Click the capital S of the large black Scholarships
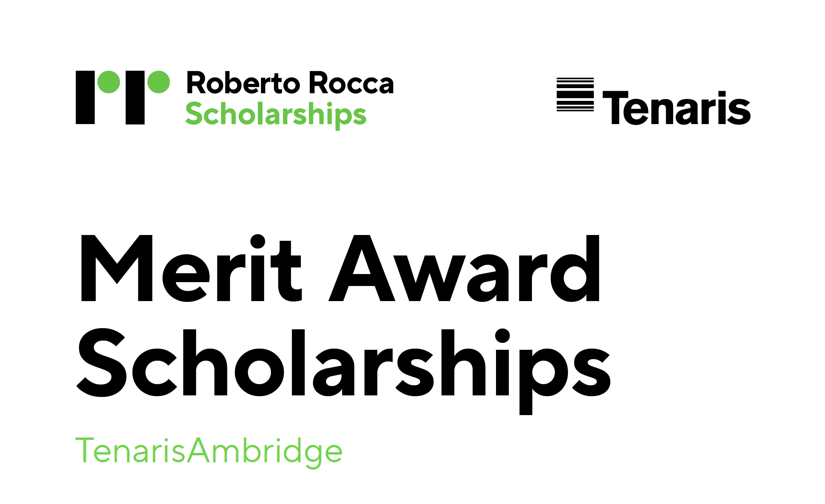This screenshot has width=825, height=504. click(x=102, y=363)
